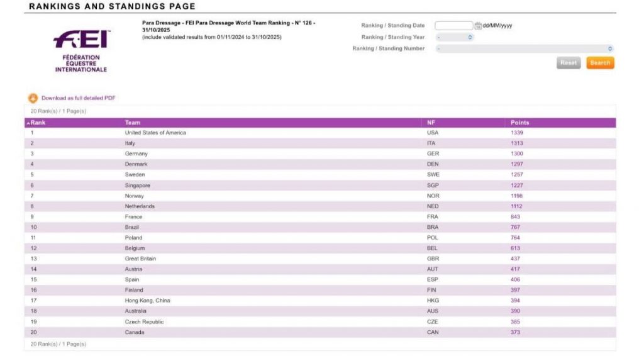Click the FEI logo
644x356 pixels.
[x=81, y=52]
